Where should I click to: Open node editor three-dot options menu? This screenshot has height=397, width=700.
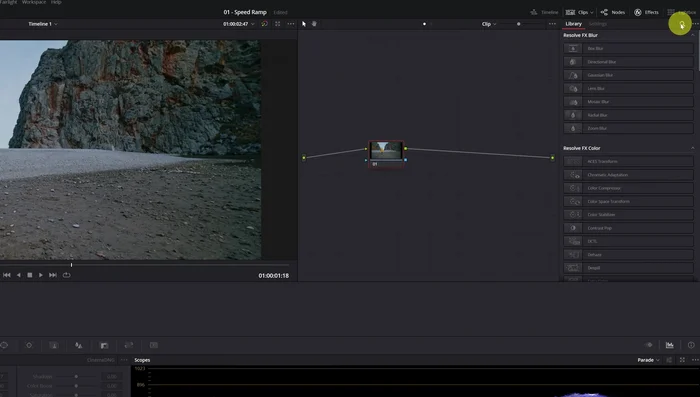pyautogui.click(x=553, y=24)
